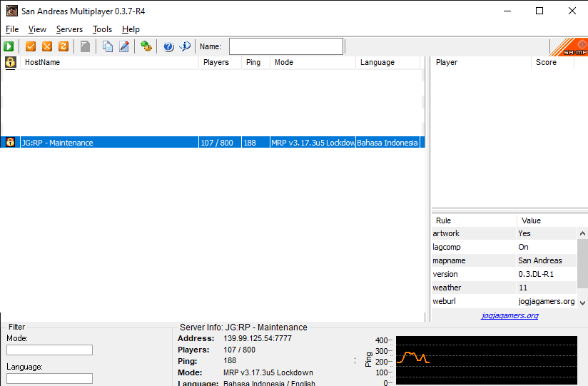Screen dimensions: 588x386
Task: Click the rules list scroll down arrow
Action: pyautogui.click(x=582, y=303)
